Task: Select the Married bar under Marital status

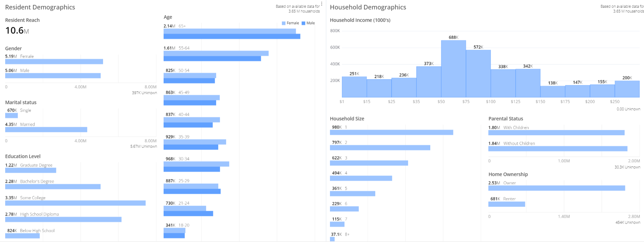Action: (46, 130)
